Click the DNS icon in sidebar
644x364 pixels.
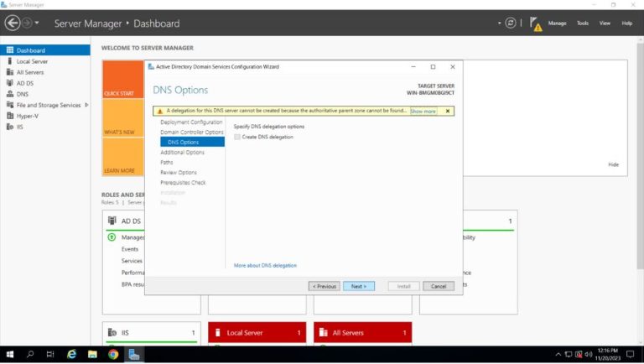[x=10, y=94]
